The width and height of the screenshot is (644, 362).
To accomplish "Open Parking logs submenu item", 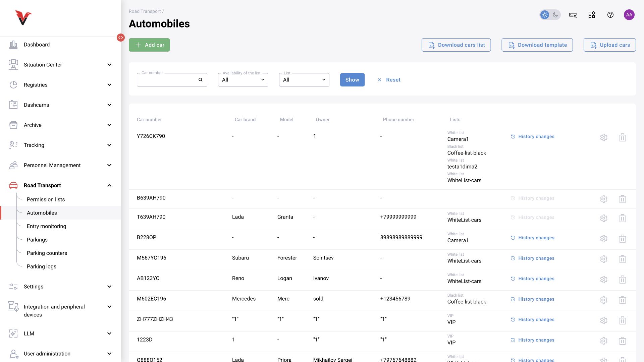I will [42, 266].
